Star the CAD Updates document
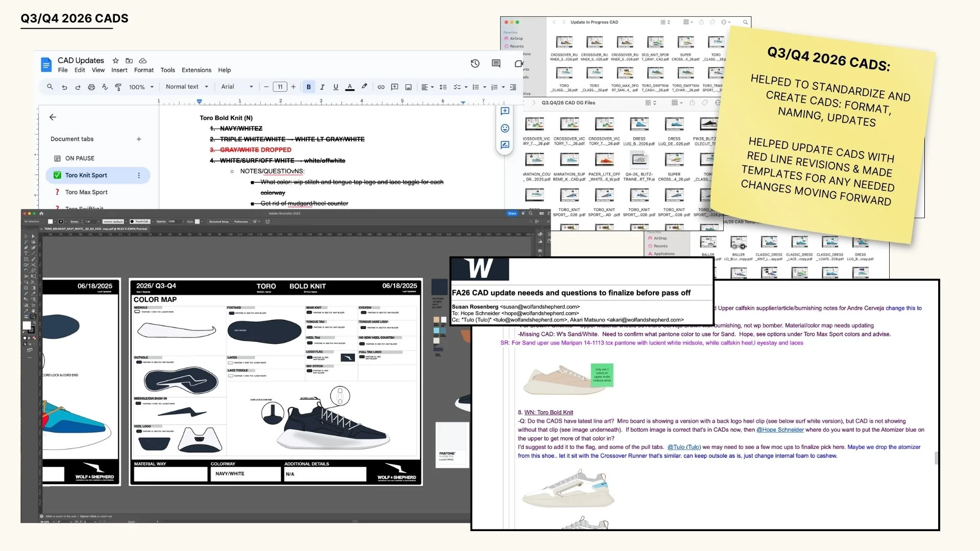 click(115, 60)
